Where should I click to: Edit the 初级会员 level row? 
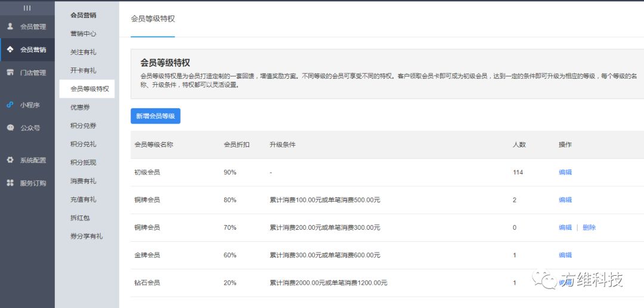click(x=565, y=173)
